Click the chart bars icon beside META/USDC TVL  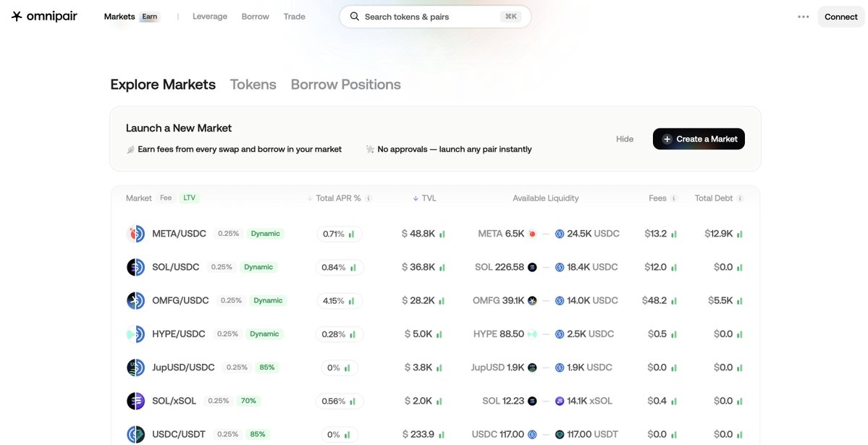point(442,234)
